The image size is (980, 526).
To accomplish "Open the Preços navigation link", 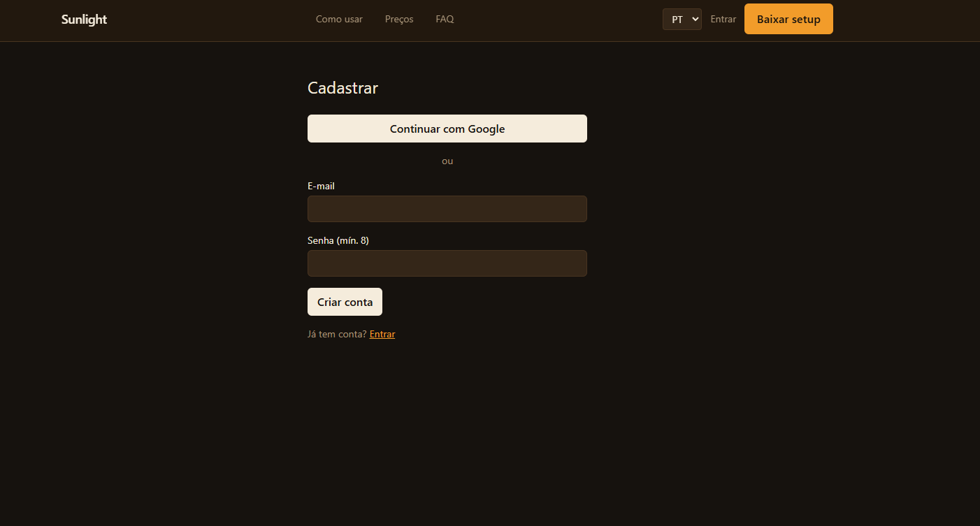I will click(x=399, y=20).
